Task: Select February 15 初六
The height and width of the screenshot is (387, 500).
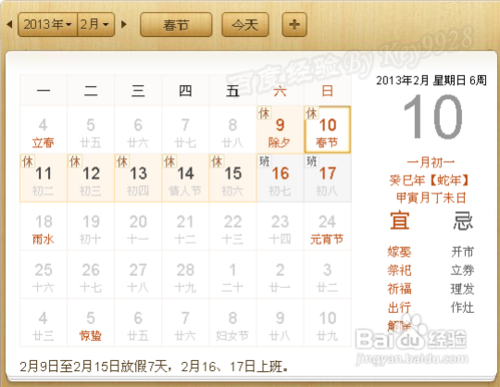Action: 233,178
